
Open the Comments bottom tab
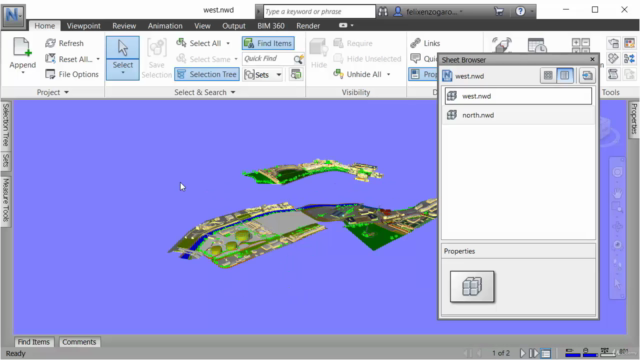tap(79, 342)
